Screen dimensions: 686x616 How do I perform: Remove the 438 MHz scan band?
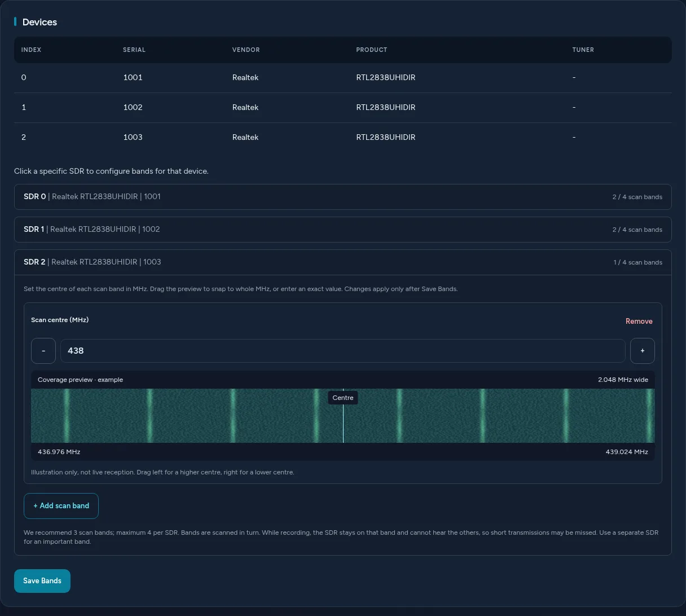pyautogui.click(x=639, y=321)
